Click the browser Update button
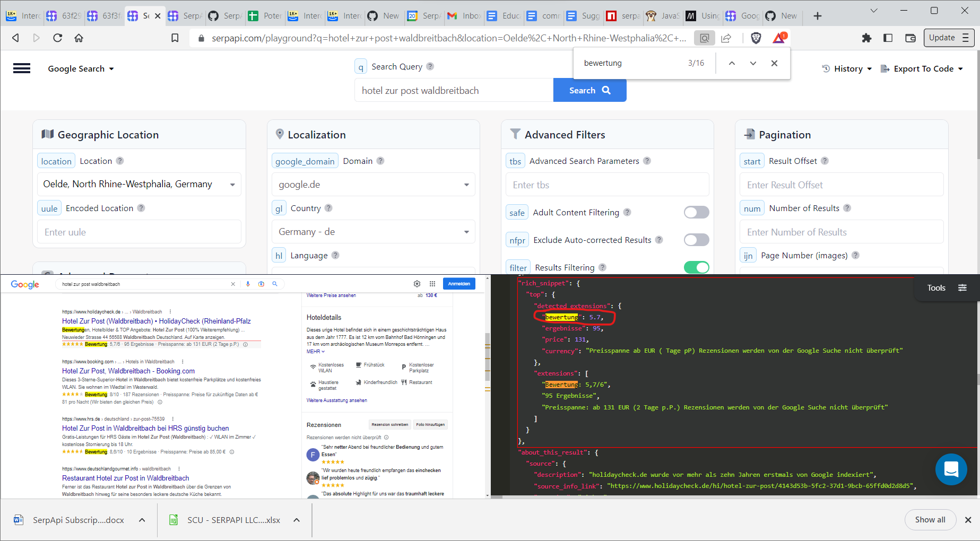 pyautogui.click(x=949, y=38)
